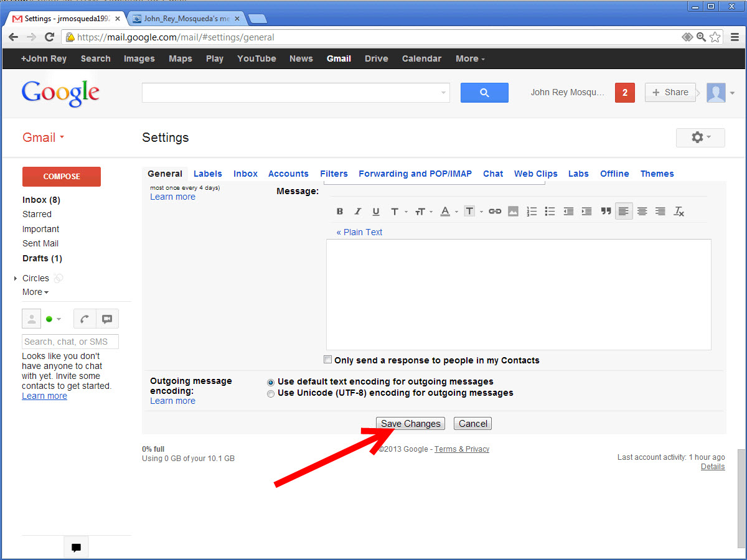The image size is (747, 560).
Task: Open the Accounts settings tab
Action: (x=288, y=174)
